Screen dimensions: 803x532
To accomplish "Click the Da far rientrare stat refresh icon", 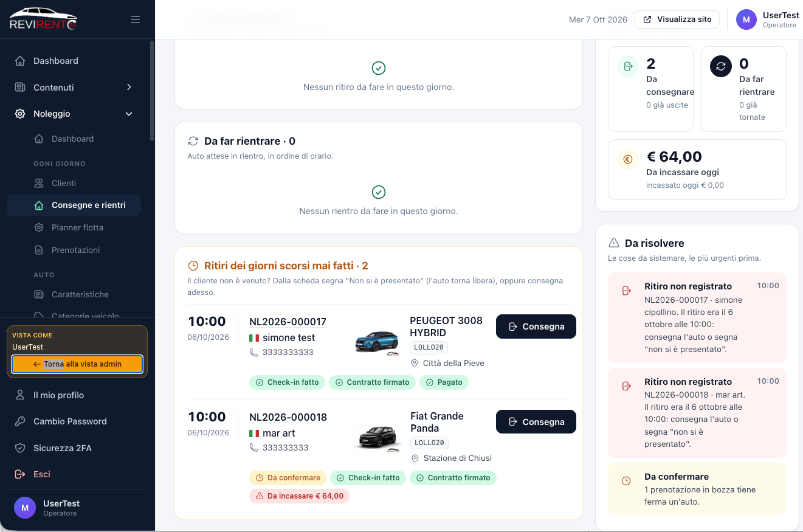I will tap(721, 66).
